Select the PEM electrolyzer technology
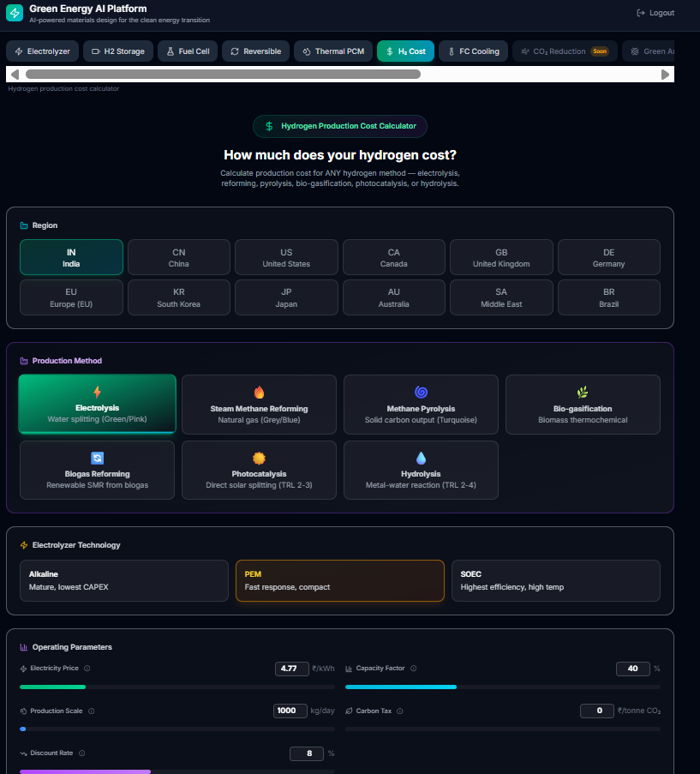This screenshot has height=774, width=700. click(340, 580)
